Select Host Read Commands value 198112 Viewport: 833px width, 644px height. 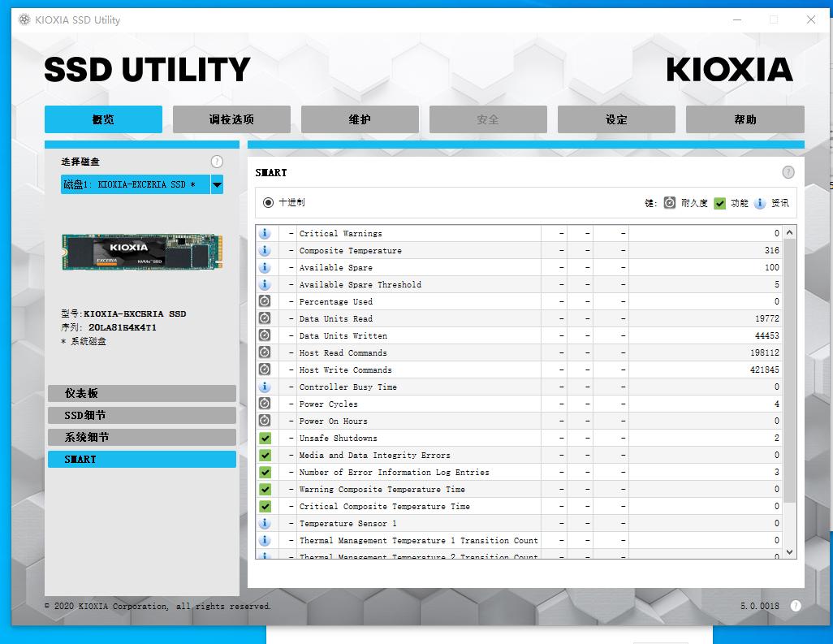tap(765, 352)
